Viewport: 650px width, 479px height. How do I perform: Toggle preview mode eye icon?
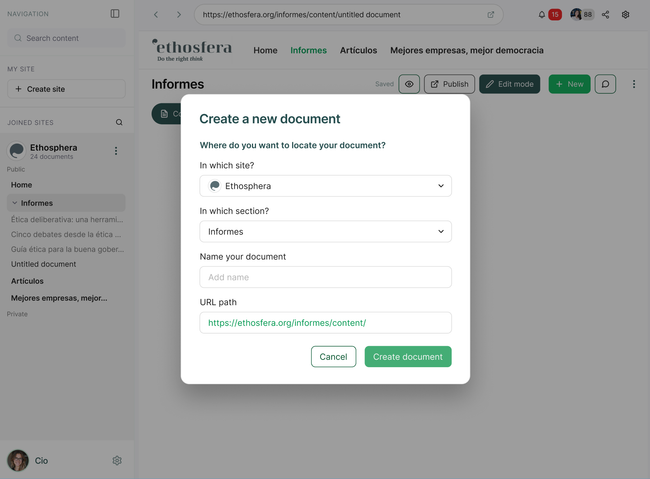pos(409,84)
